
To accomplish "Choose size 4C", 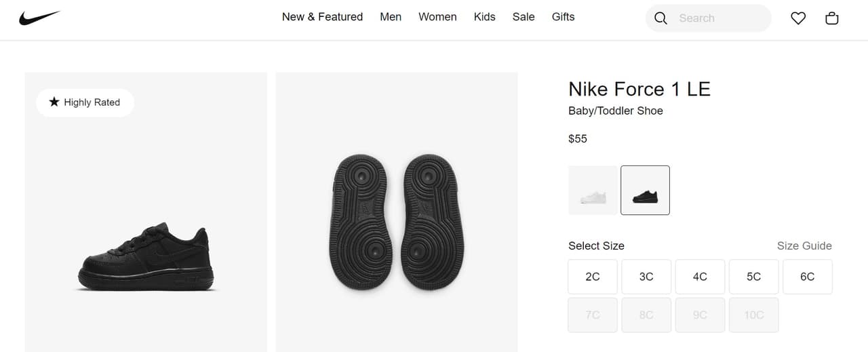I will [x=700, y=277].
